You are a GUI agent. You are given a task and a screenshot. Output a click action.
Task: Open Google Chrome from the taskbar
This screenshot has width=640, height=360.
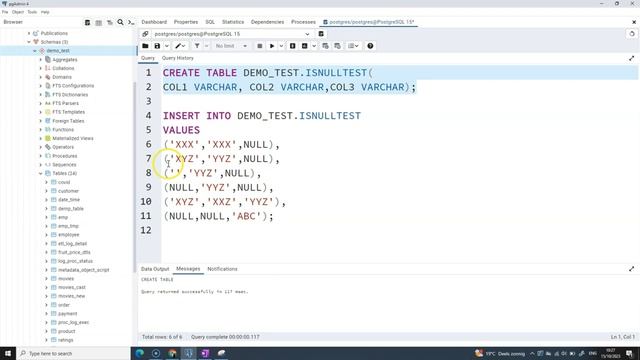[172, 353]
